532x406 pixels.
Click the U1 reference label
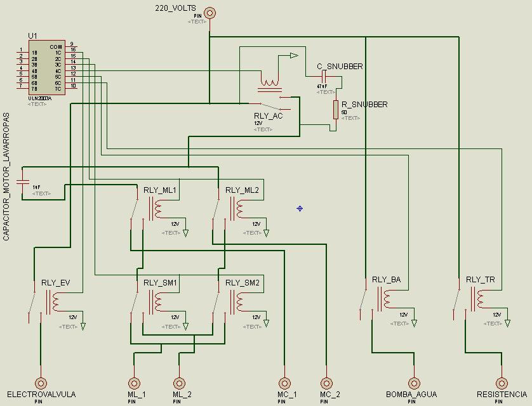[x=33, y=36]
